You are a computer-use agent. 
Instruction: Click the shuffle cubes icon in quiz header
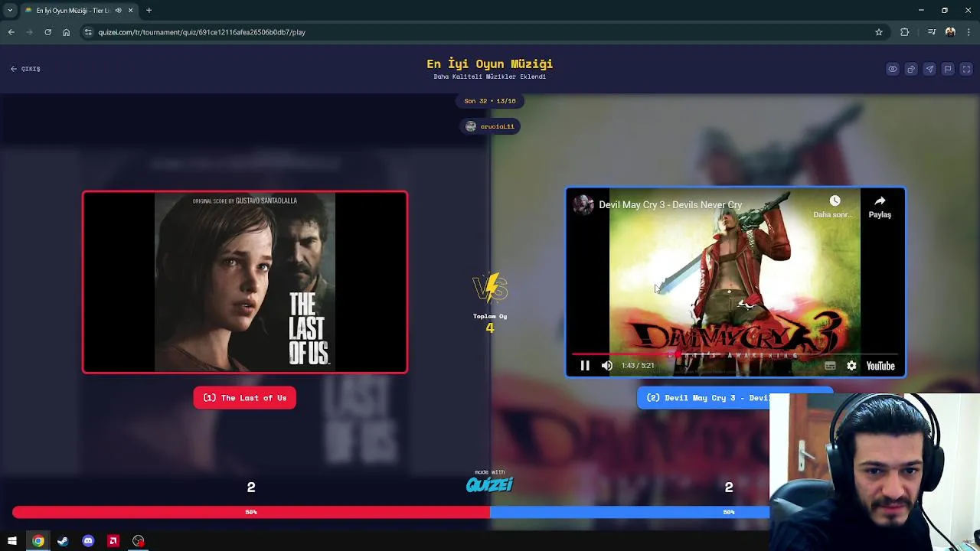point(911,69)
